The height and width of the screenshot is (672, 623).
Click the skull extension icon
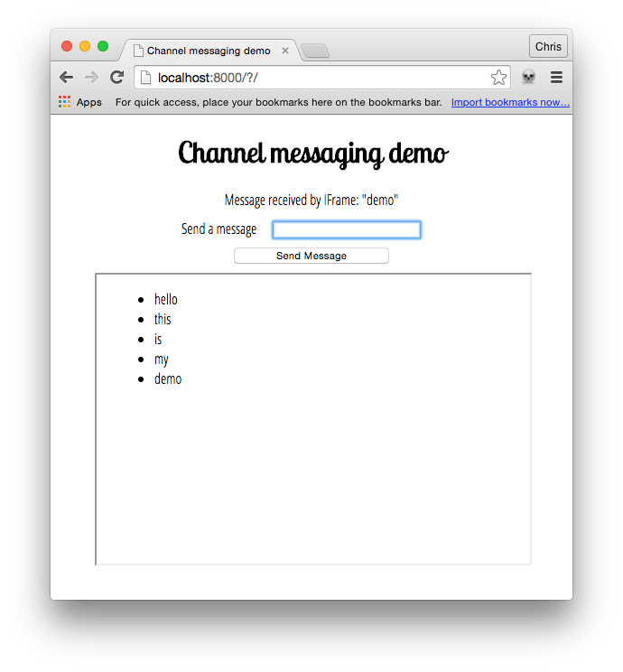tap(528, 78)
